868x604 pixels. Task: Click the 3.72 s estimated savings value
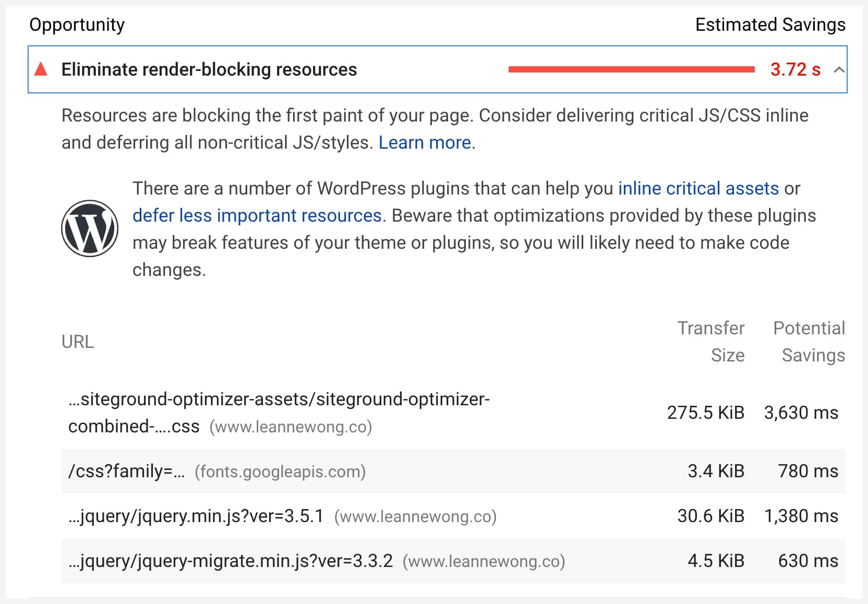[796, 69]
